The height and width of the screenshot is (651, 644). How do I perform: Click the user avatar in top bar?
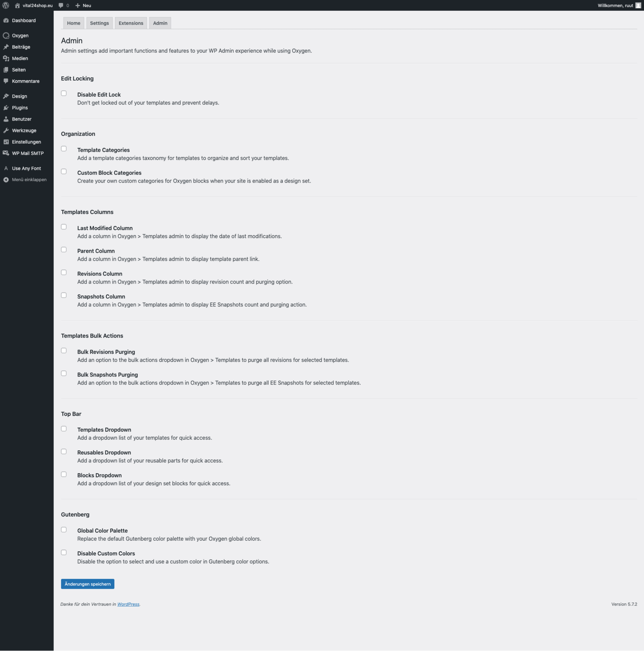[638, 5]
